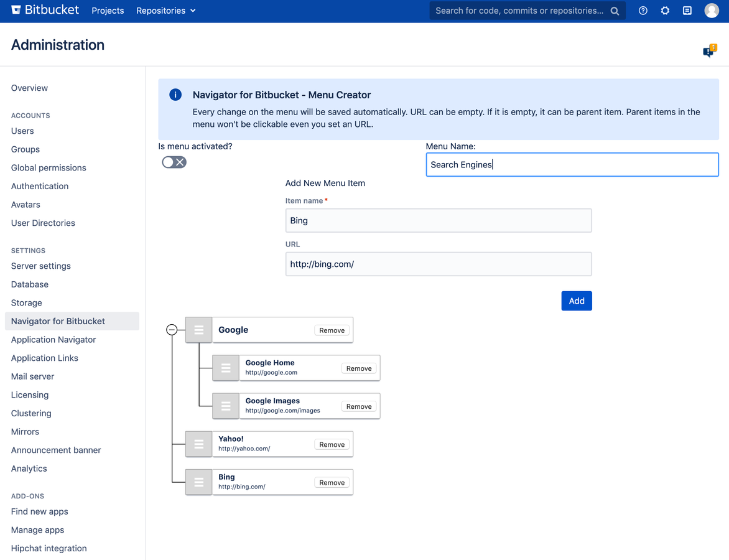The image size is (729, 560).
Task: Grab the drag handle of Bing item
Action: tap(199, 482)
